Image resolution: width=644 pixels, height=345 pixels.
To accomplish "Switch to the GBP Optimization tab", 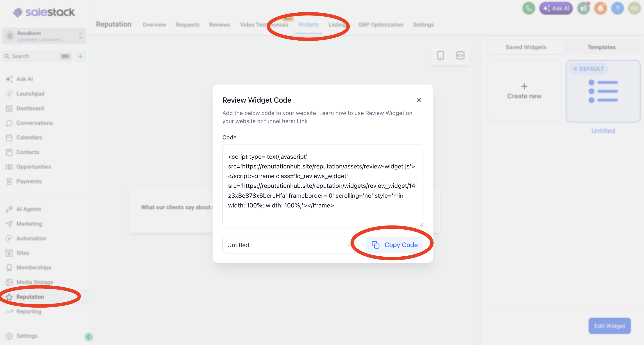I will coord(381,25).
